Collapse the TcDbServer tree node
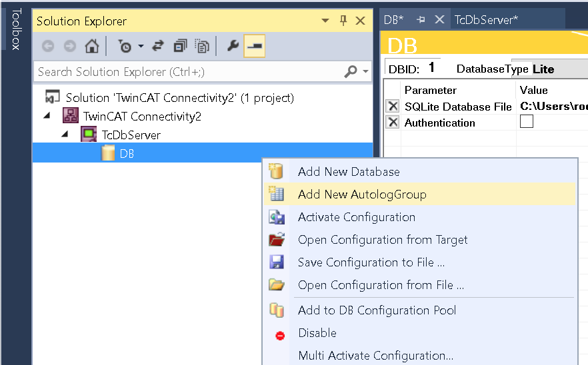This screenshot has width=588, height=365. click(x=65, y=134)
